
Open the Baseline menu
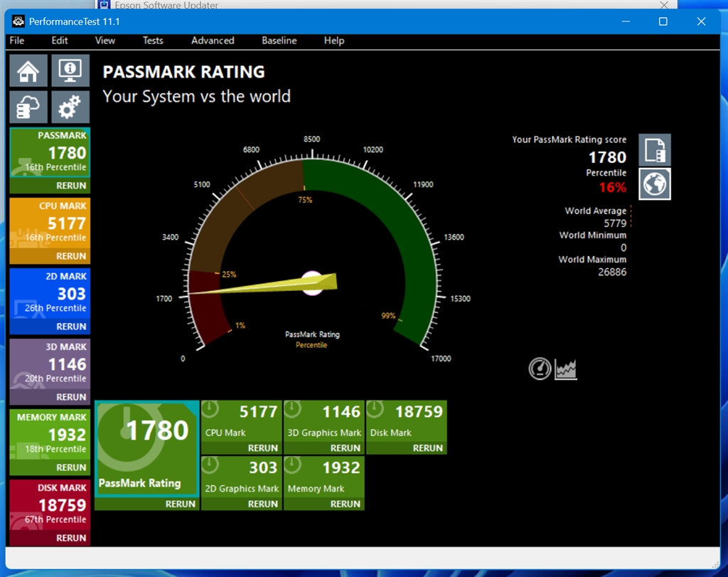pyautogui.click(x=279, y=41)
